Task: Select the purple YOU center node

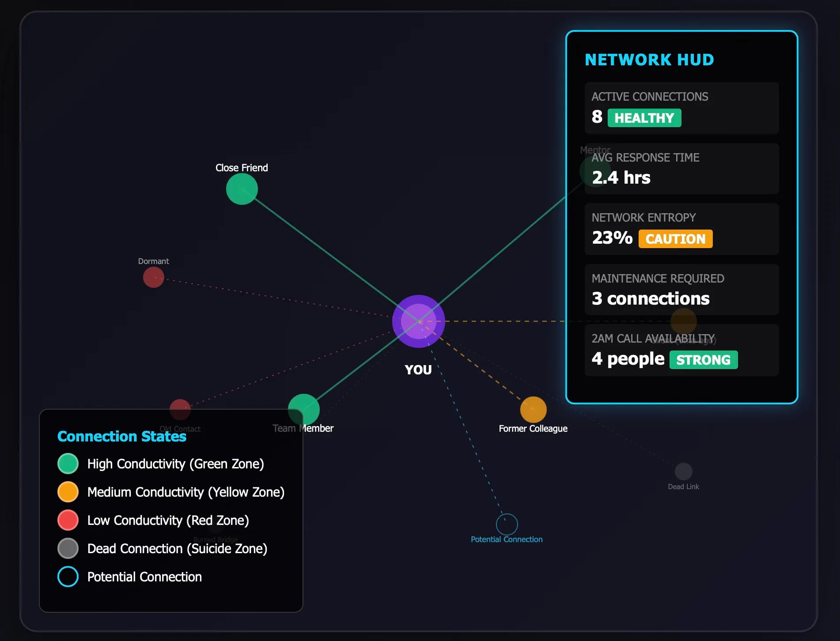Action: tap(419, 321)
